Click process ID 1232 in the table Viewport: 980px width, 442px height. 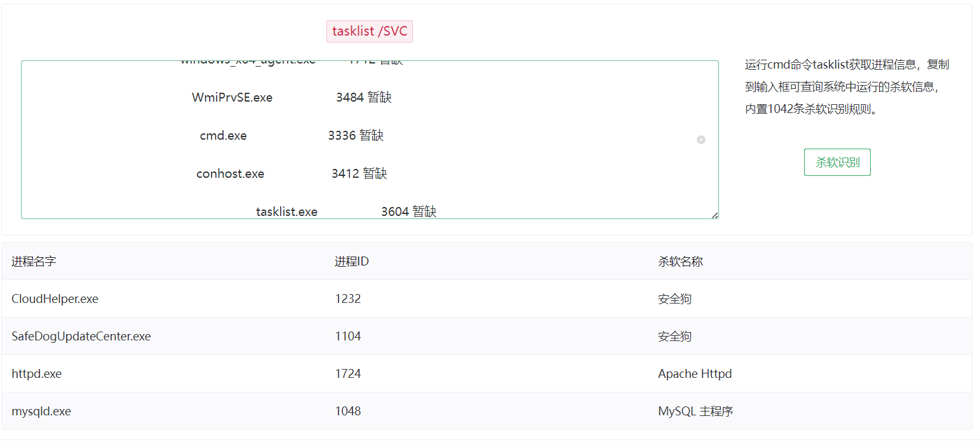(348, 298)
